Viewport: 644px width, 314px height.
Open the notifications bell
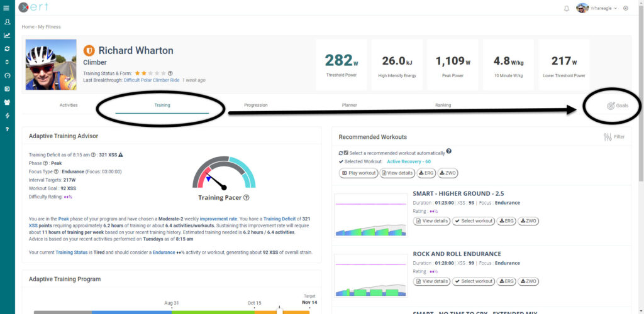coord(567,8)
